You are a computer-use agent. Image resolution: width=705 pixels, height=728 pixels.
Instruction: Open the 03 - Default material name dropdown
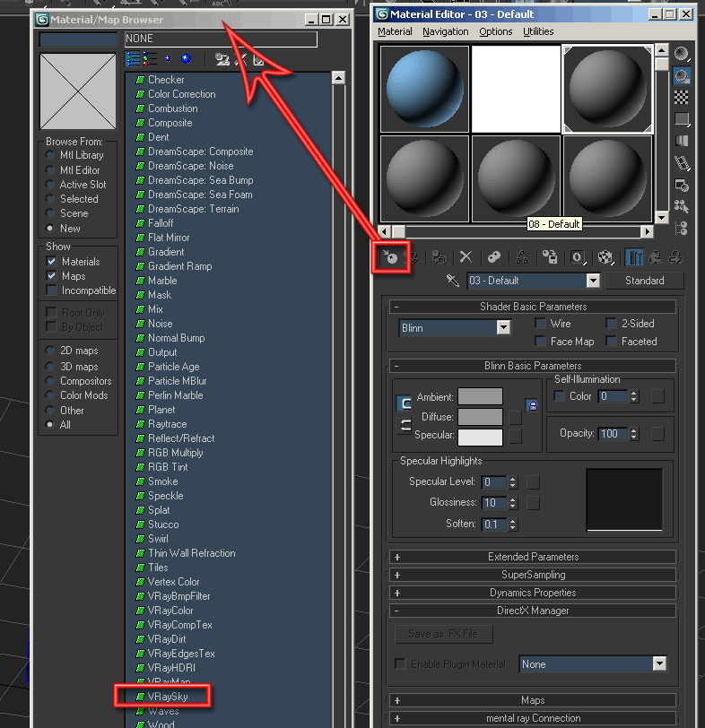click(593, 281)
